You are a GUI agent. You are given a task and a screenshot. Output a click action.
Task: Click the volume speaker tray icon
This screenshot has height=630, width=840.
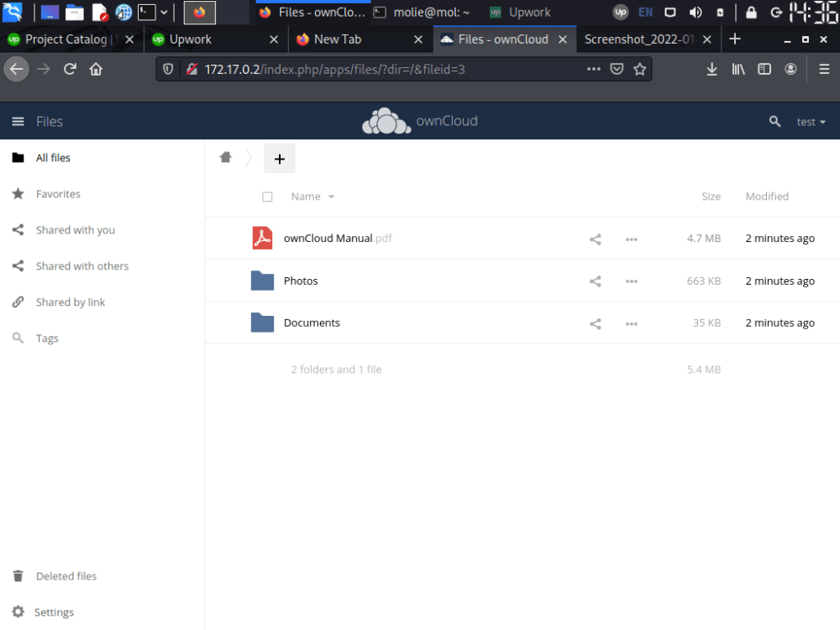tap(696, 13)
